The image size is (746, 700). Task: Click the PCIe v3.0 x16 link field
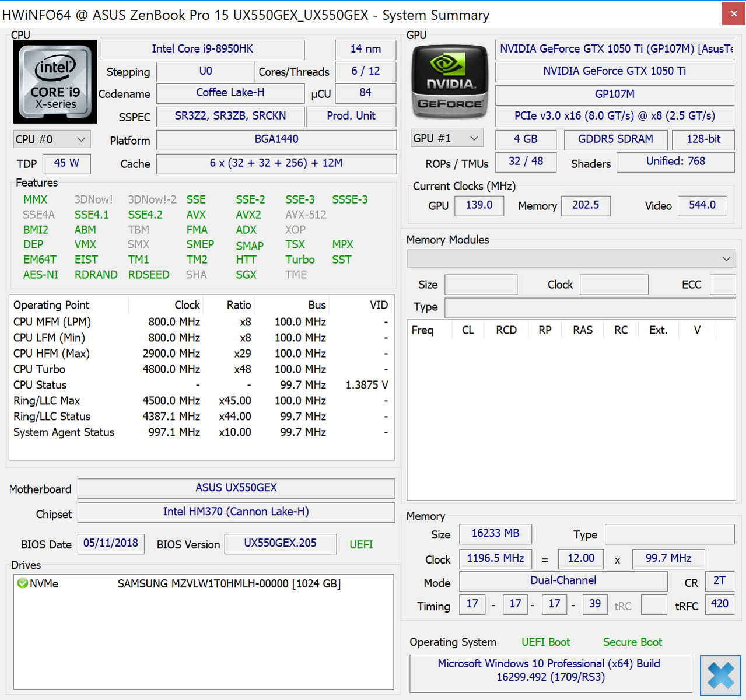tap(615, 116)
